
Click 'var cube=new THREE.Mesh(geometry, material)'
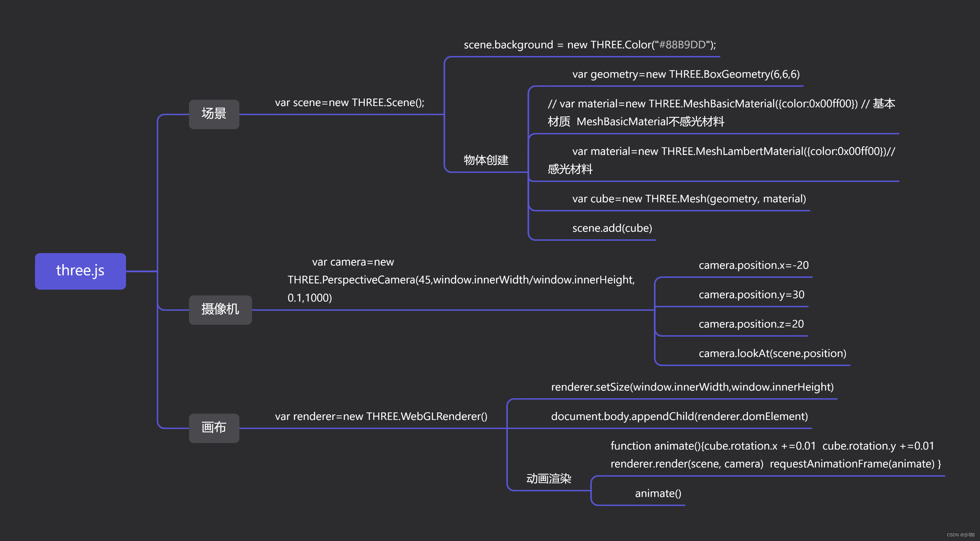689,199
